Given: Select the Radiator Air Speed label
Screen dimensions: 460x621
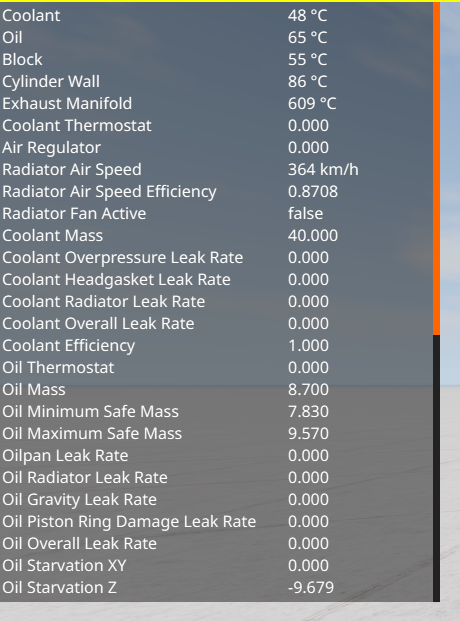Looking at the screenshot, I should [x=72, y=170].
